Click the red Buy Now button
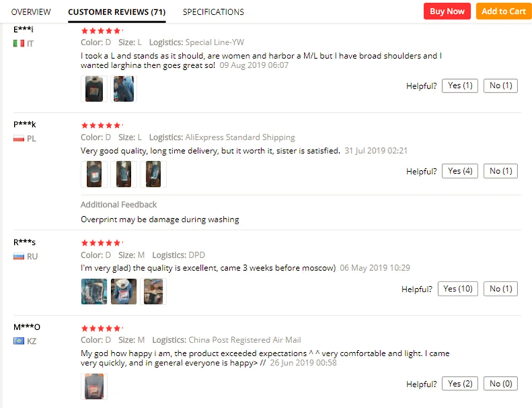 tap(447, 11)
